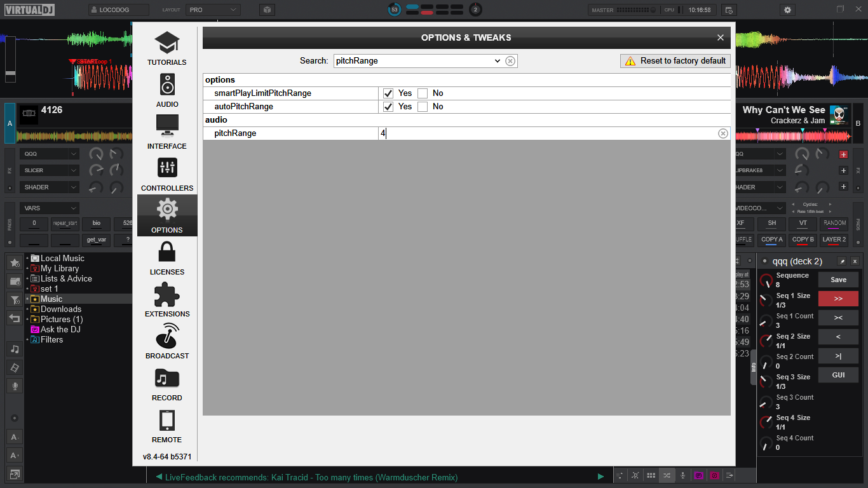Click the clock settings icon in top bar

(729, 10)
